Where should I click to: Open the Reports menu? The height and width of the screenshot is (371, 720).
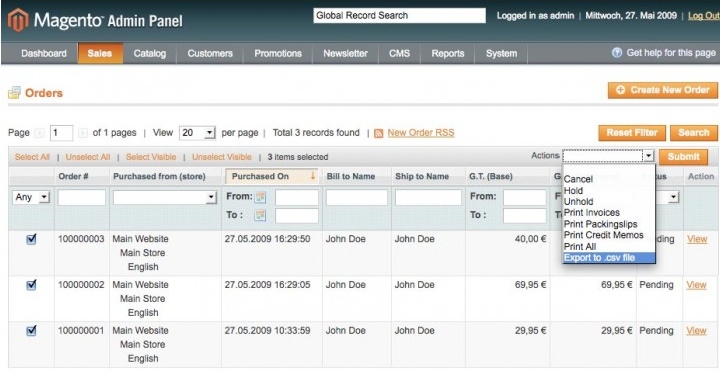click(448, 53)
